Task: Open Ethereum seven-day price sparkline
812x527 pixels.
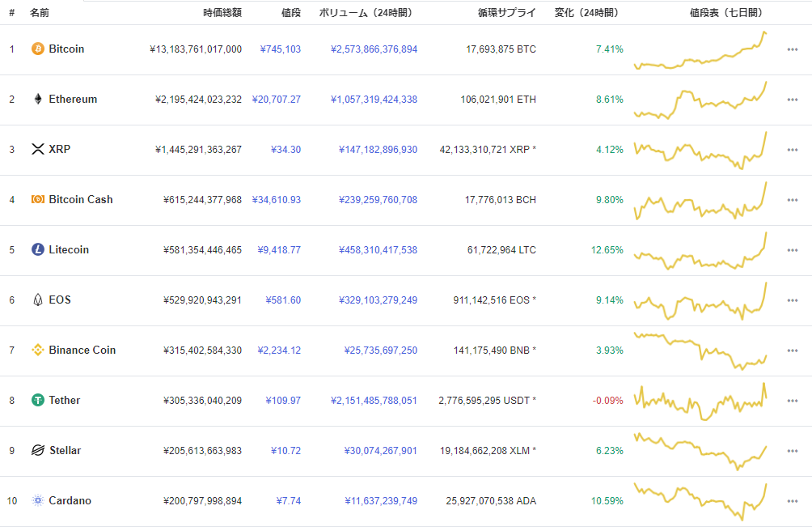Action: (x=700, y=100)
